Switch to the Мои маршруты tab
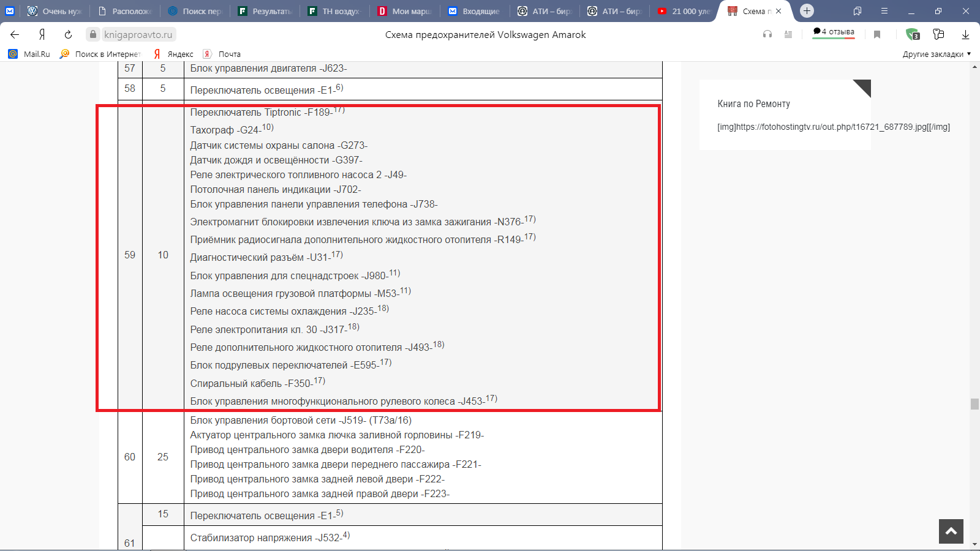980x551 pixels. (x=405, y=11)
